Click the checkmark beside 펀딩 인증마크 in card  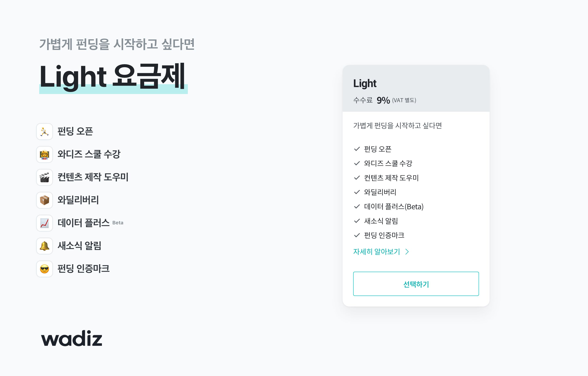357,235
